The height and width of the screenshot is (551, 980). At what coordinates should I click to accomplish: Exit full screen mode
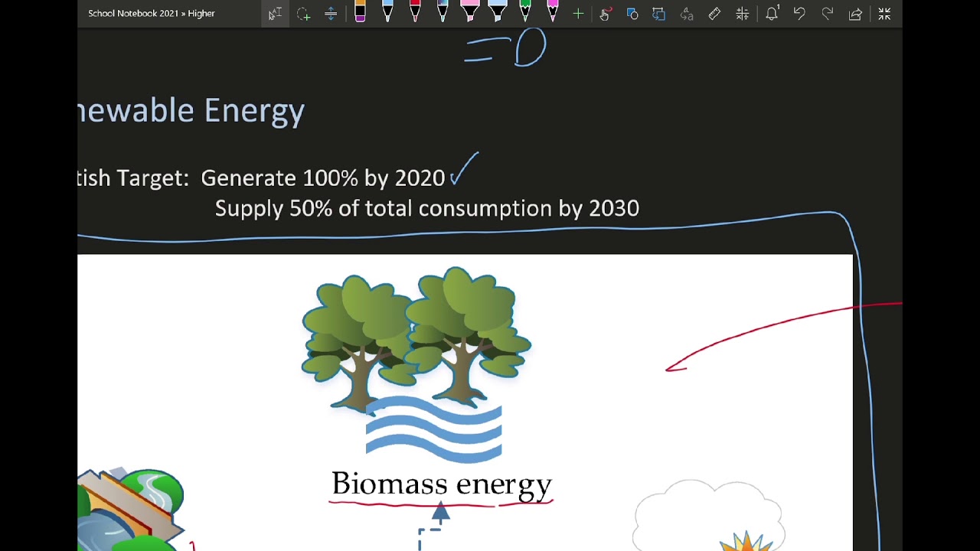[884, 14]
